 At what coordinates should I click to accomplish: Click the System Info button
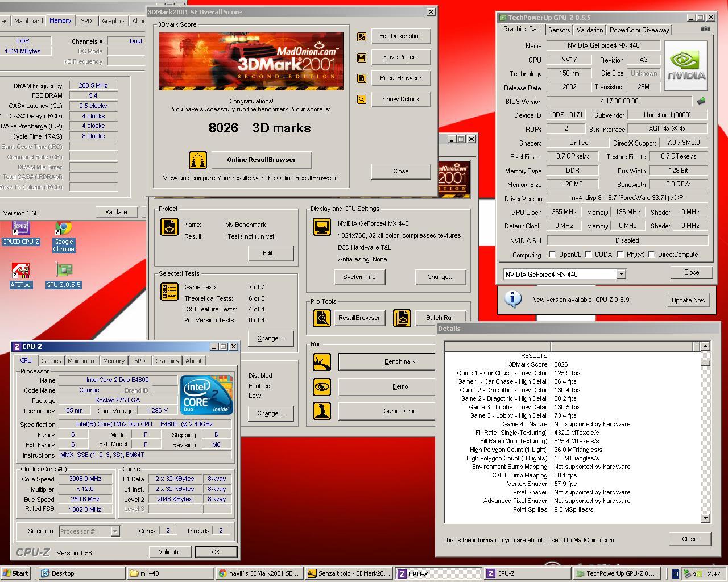pyautogui.click(x=359, y=277)
